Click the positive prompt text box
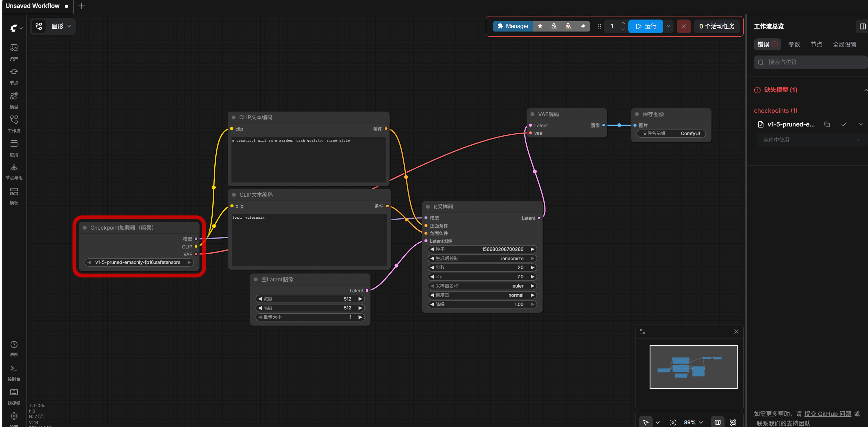This screenshot has width=868, height=427. 309,159
